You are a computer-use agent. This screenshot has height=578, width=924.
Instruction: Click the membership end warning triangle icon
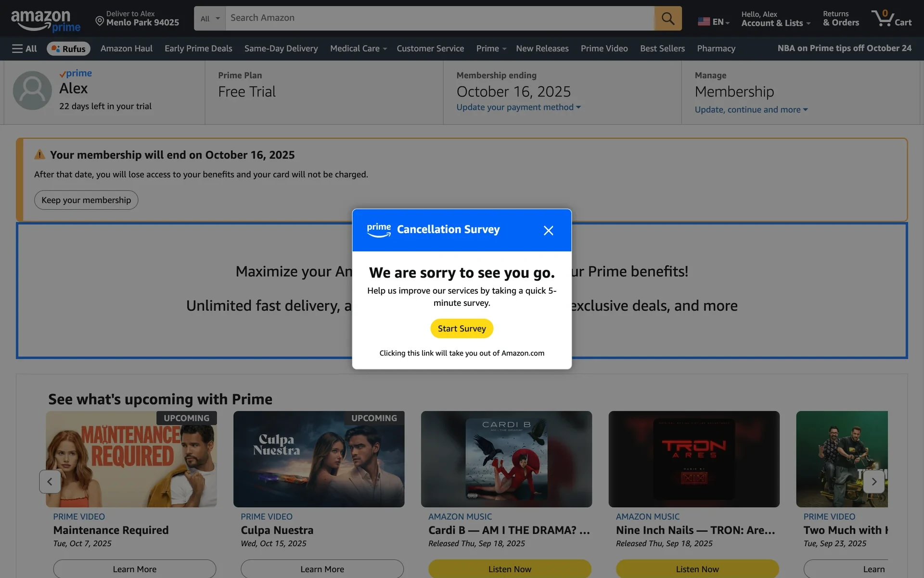[x=39, y=155]
